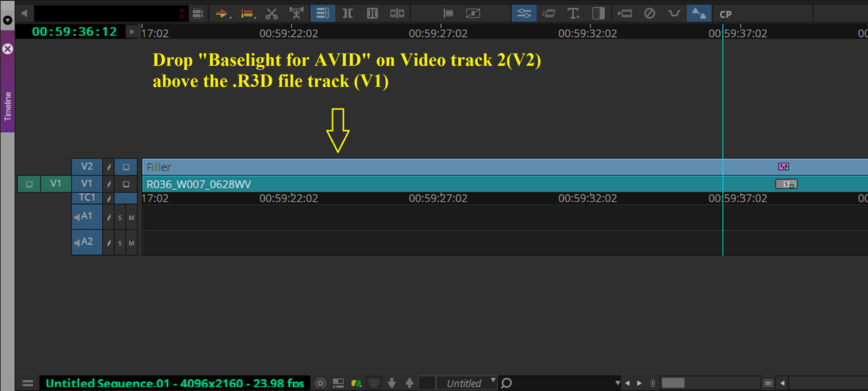This screenshot has height=391, width=868.
Task: Click the filled bracket trim mode icon
Action: click(x=372, y=13)
